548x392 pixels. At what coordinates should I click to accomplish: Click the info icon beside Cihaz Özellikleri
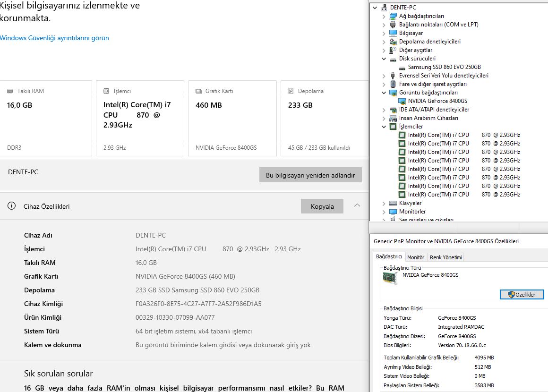(x=12, y=206)
